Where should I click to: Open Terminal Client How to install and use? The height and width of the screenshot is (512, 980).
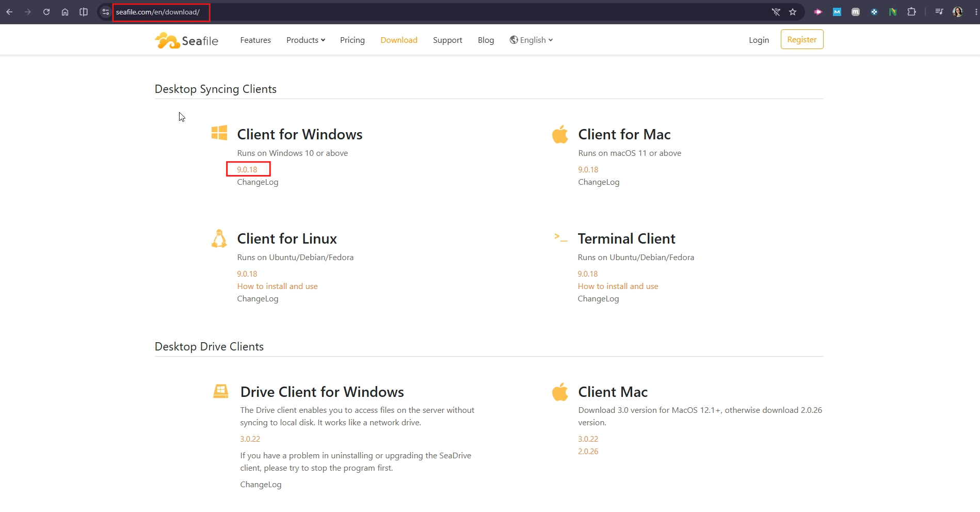click(x=618, y=286)
